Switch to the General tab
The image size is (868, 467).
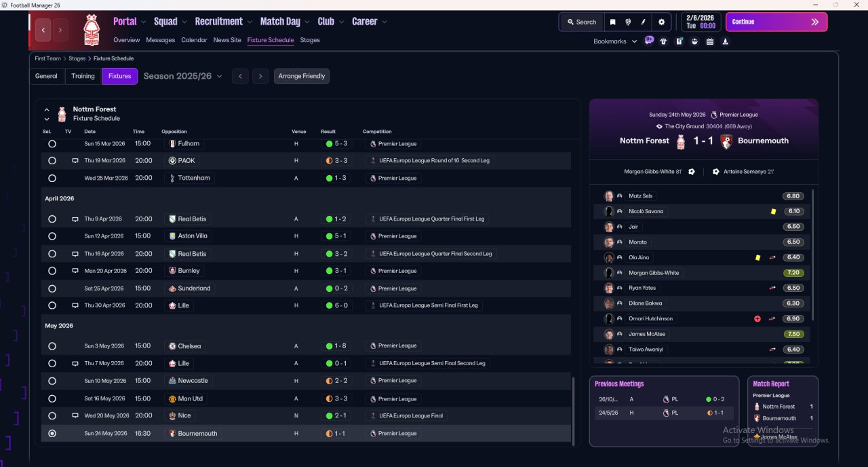46,76
